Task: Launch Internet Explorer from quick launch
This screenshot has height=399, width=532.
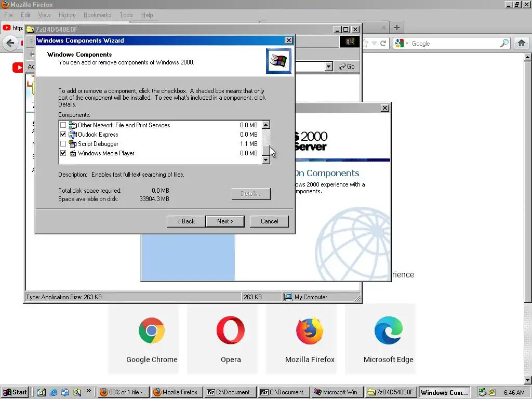Action: [x=54, y=392]
